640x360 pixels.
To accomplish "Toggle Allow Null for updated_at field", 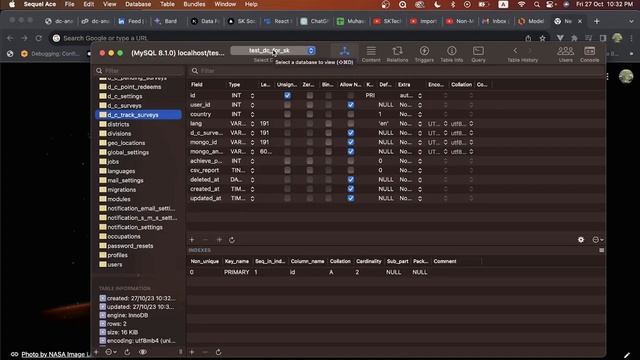I will coord(351,198).
